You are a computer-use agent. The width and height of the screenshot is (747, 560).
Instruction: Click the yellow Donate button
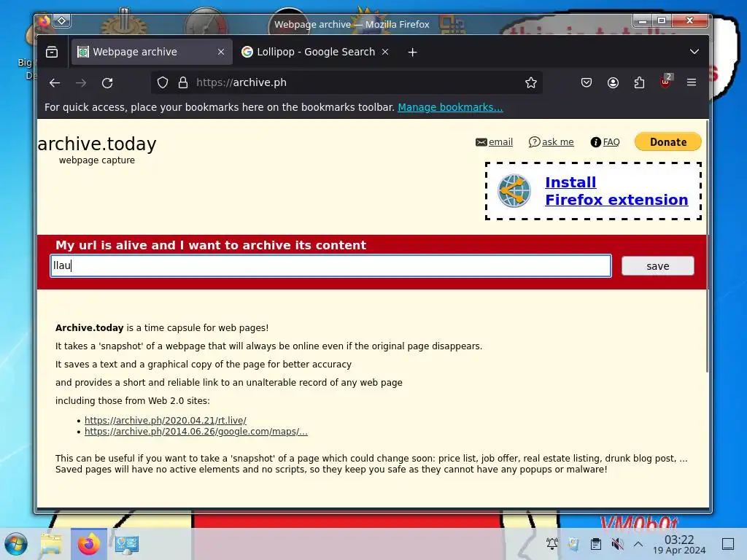pos(668,142)
